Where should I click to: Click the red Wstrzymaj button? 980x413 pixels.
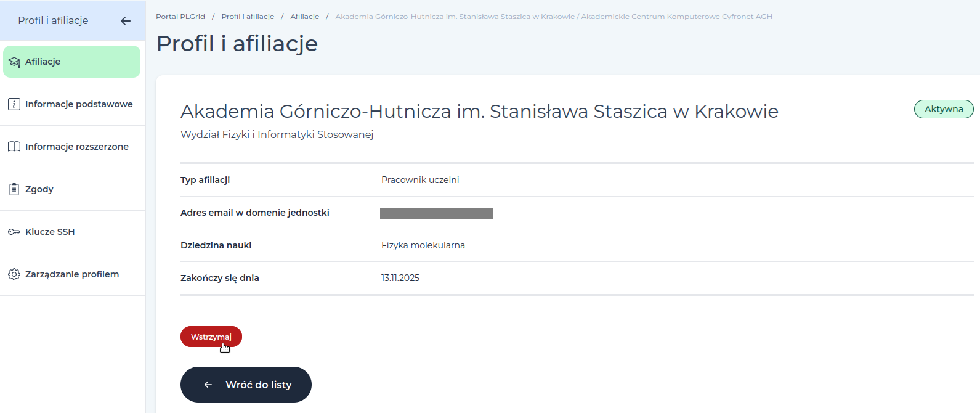[x=211, y=337]
